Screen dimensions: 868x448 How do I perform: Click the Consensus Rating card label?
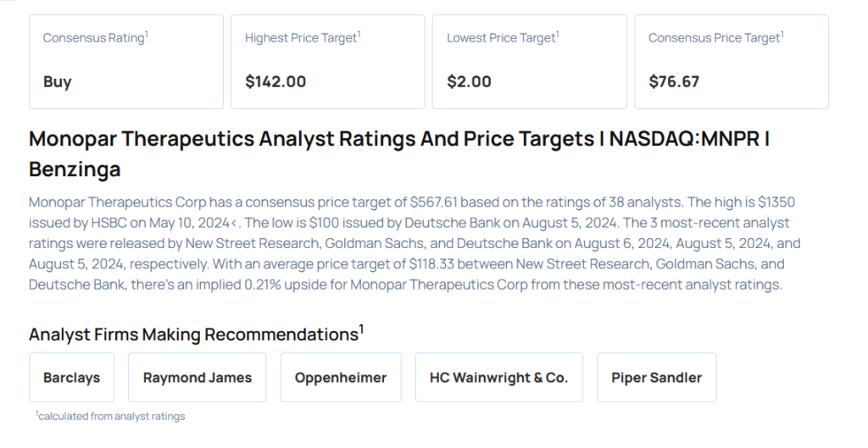(93, 38)
